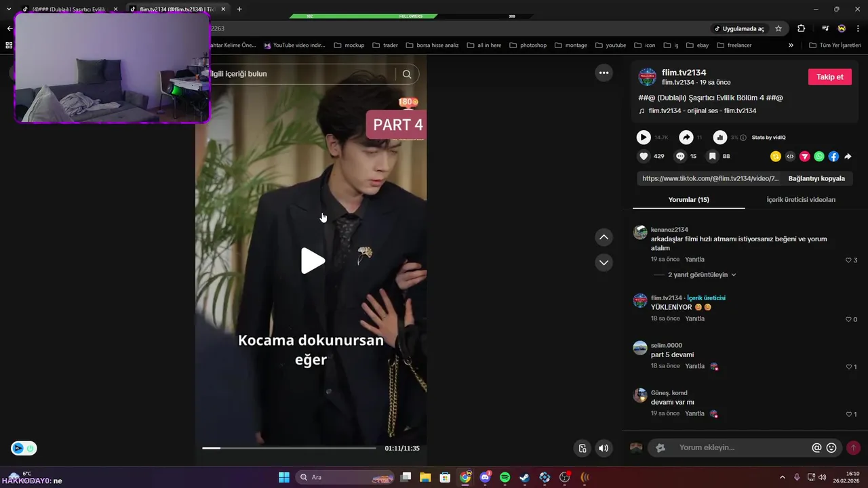The width and height of the screenshot is (868, 488).
Task: Reply to selim.0000's comment via Yanıtla
Action: tap(694, 366)
